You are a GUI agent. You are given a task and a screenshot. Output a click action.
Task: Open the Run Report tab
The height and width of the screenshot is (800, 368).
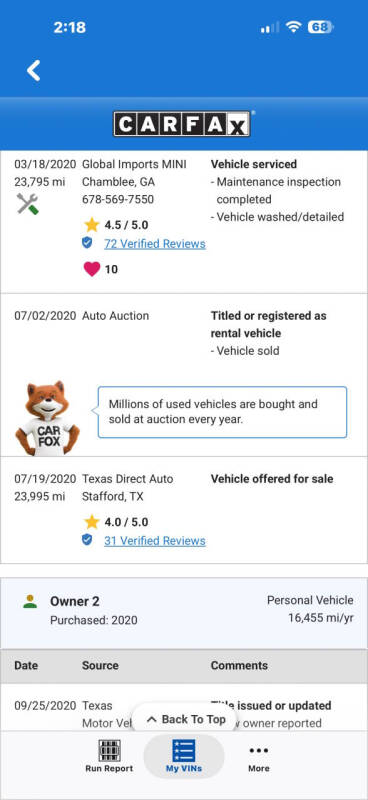(x=109, y=756)
